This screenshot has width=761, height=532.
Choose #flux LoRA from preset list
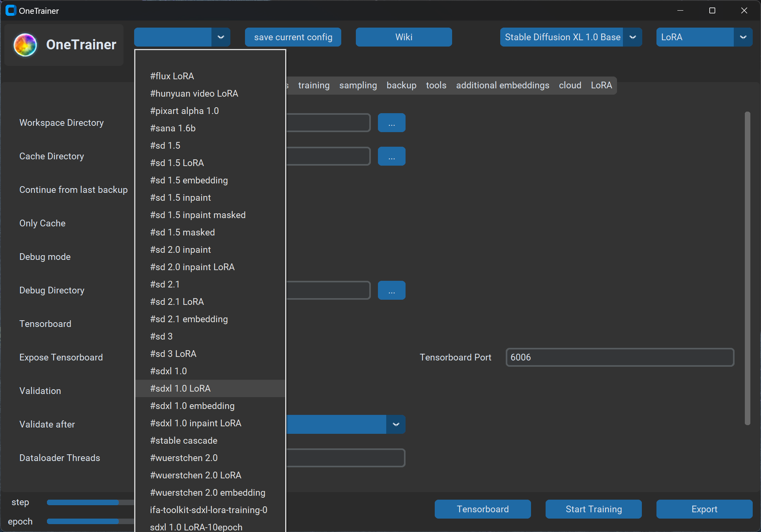[172, 76]
